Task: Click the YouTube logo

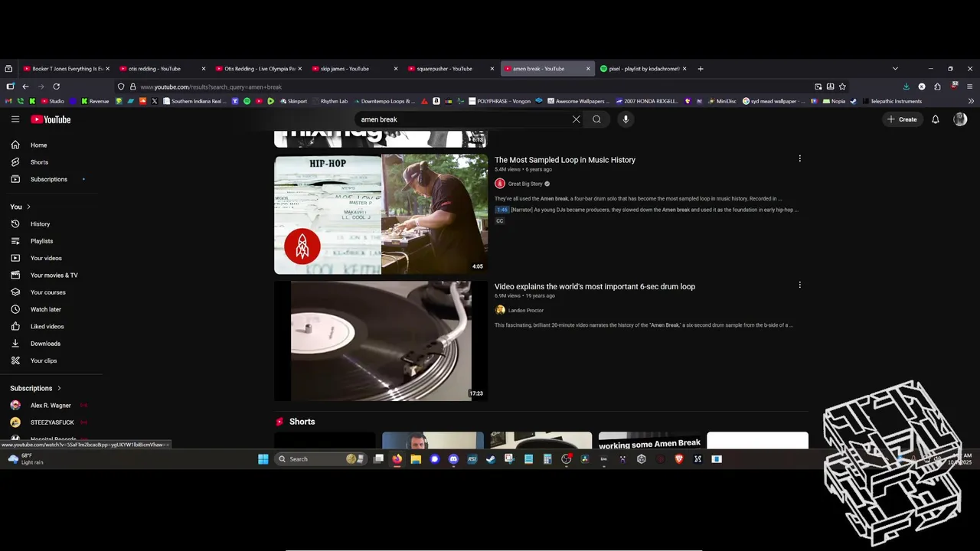Action: click(x=51, y=119)
